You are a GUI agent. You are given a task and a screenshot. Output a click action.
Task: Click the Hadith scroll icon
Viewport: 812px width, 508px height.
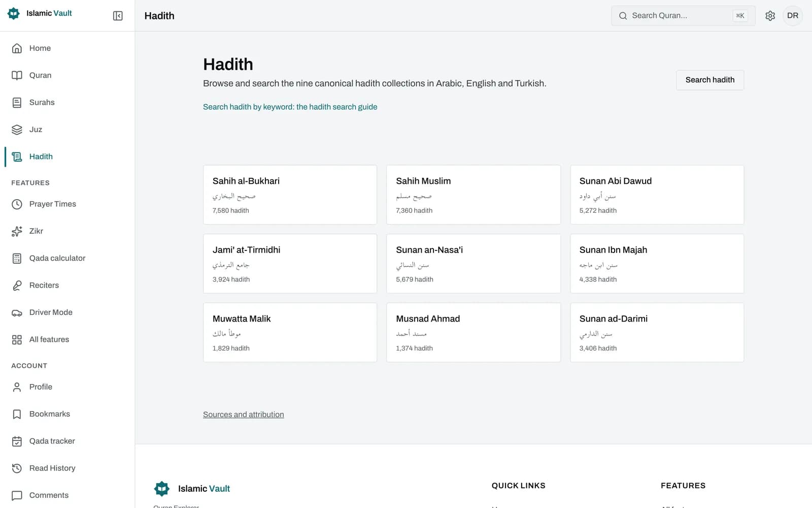pos(17,156)
